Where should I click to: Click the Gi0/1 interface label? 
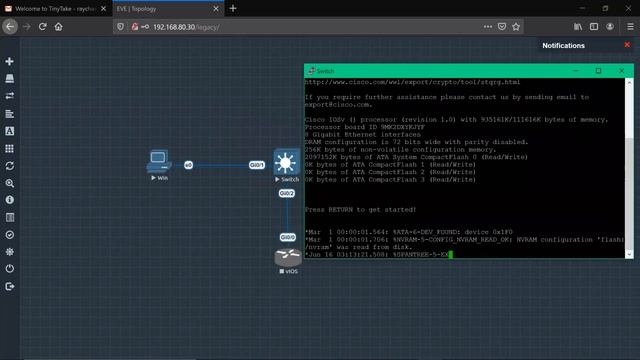click(x=257, y=165)
